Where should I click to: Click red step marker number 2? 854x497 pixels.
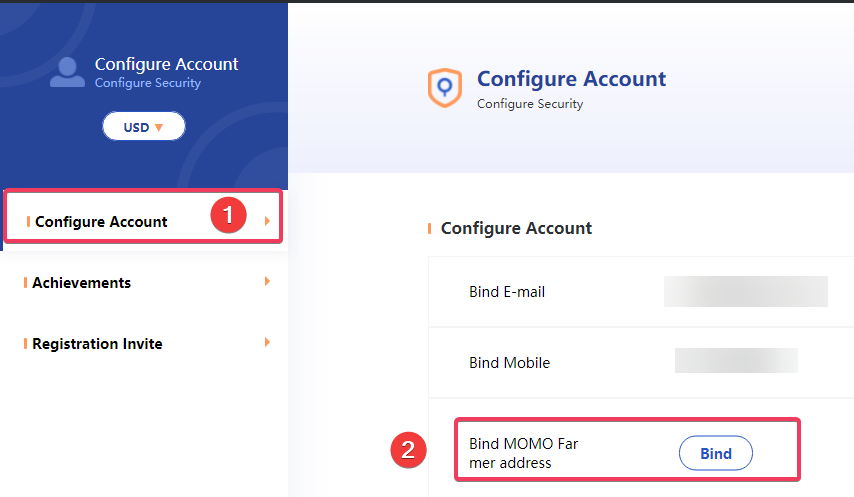408,450
